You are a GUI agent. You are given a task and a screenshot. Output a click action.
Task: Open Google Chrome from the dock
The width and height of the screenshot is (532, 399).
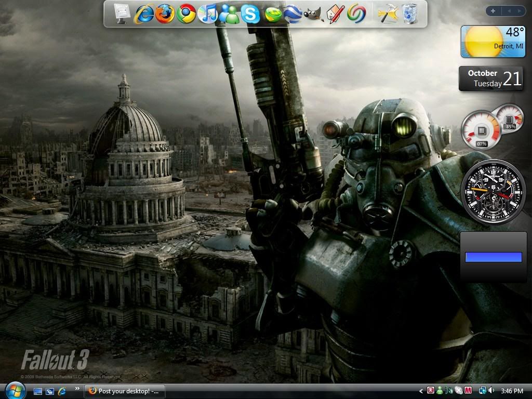[x=186, y=14]
